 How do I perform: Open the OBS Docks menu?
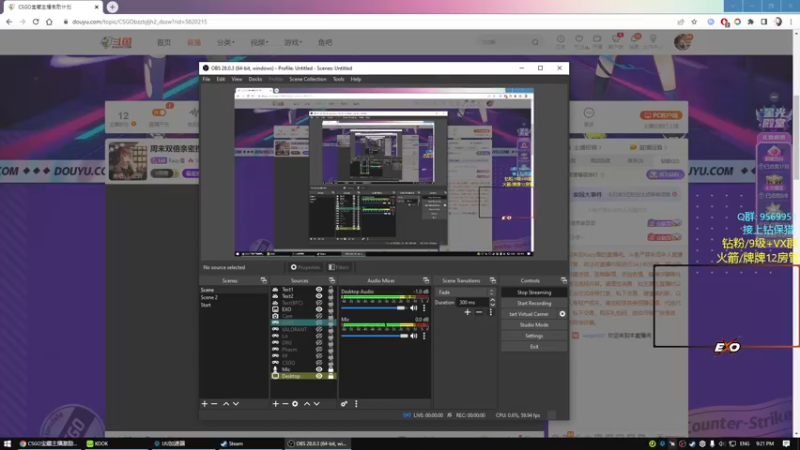[x=255, y=79]
